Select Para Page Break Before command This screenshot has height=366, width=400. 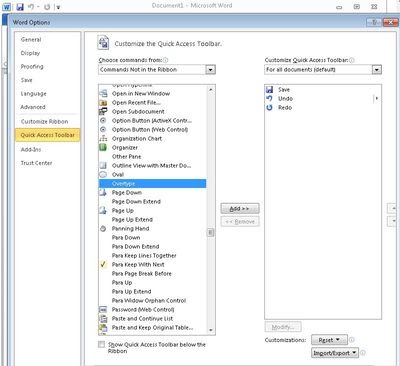coord(142,274)
